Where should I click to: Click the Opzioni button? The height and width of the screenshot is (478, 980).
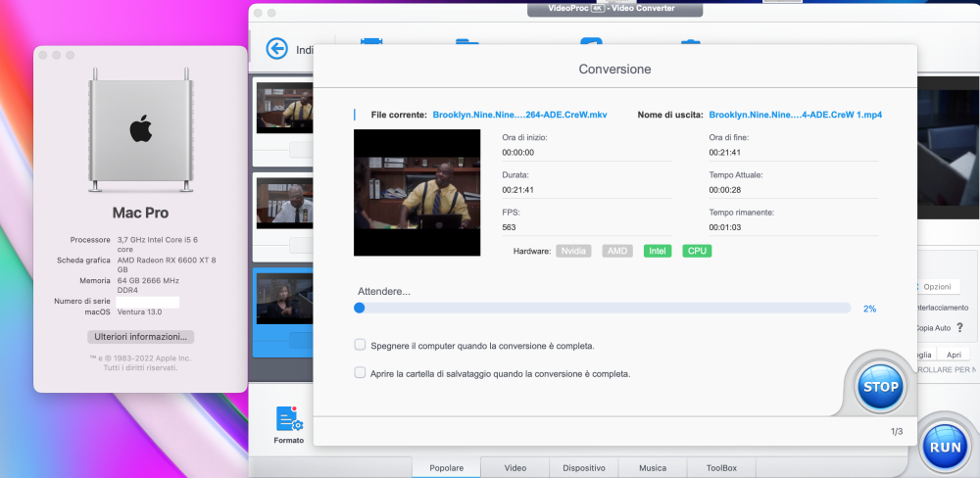coord(936,287)
